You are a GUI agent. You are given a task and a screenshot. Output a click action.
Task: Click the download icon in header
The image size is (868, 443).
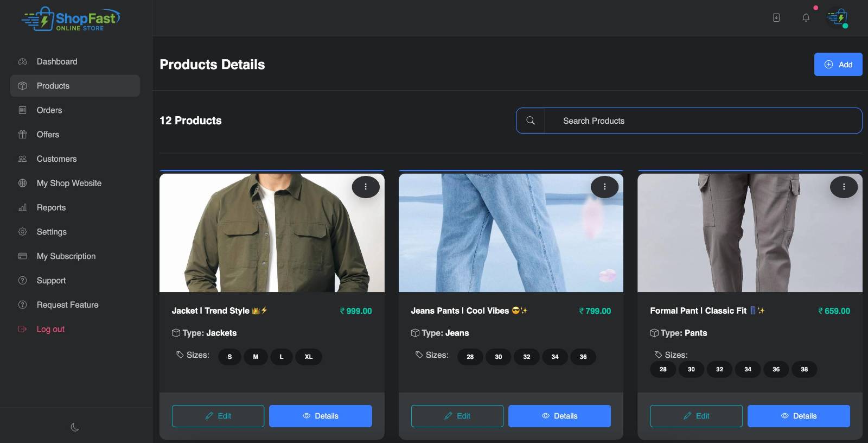[x=776, y=18]
